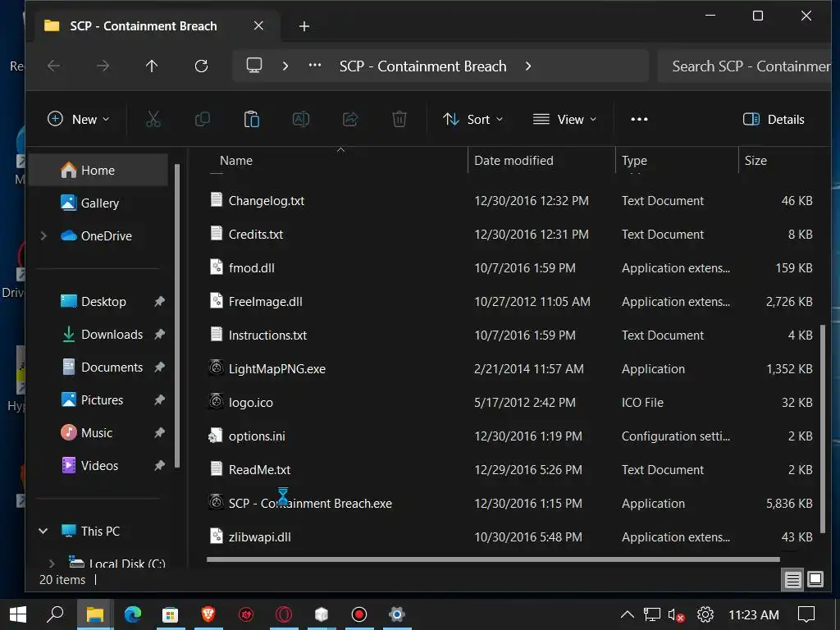
Task: Show hidden system tray icons
Action: click(x=628, y=614)
